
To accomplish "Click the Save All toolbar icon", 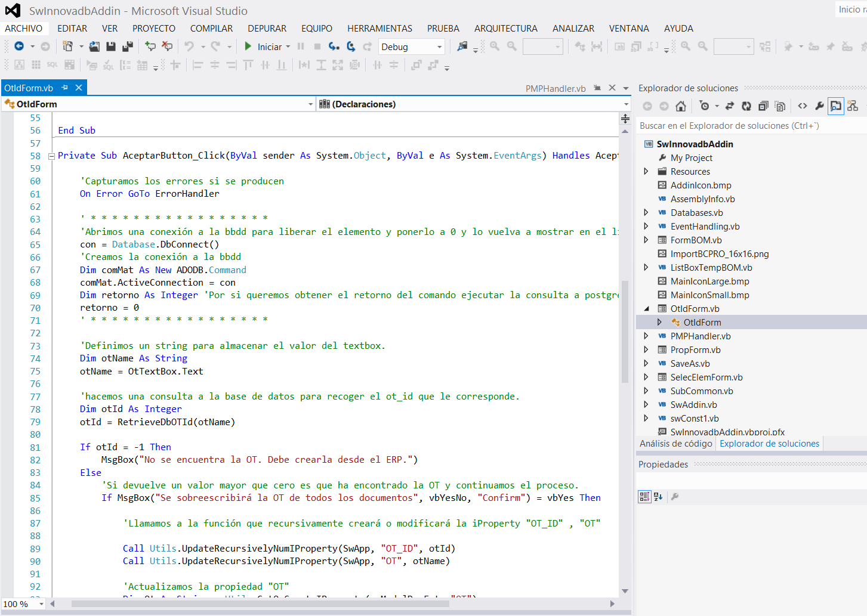I will (x=127, y=47).
